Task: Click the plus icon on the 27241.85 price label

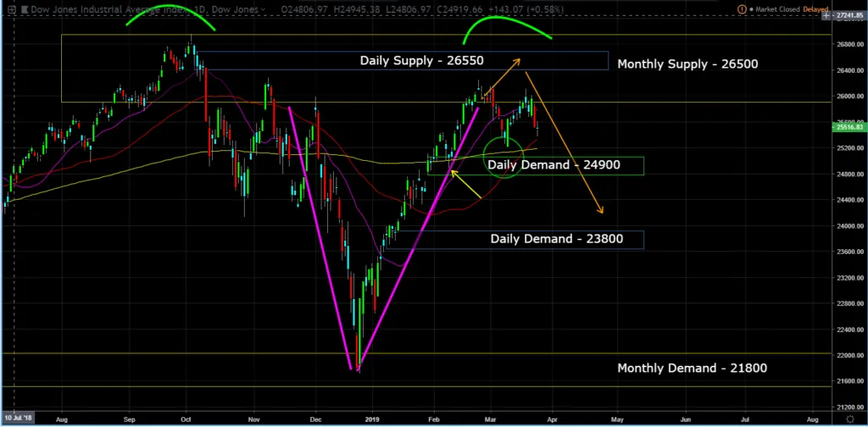Action: click(x=826, y=15)
